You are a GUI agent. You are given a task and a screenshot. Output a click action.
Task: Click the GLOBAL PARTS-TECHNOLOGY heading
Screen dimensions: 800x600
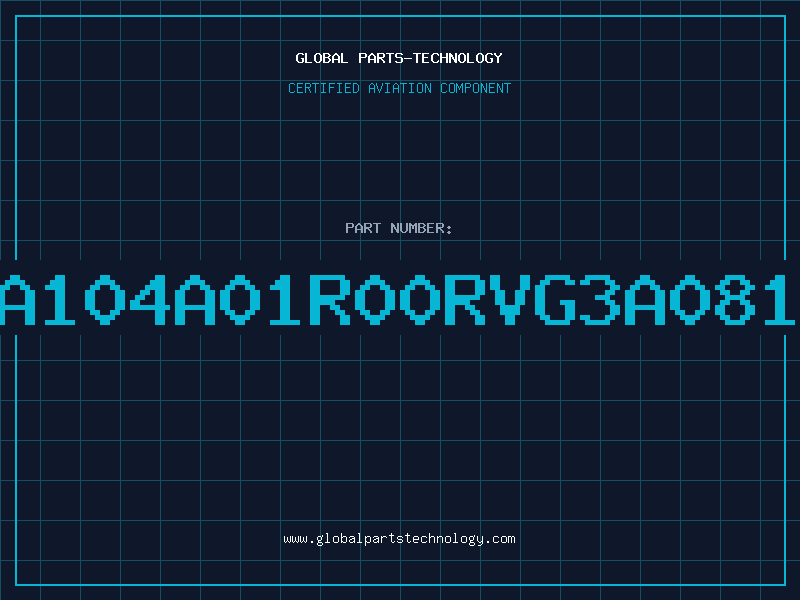point(399,58)
